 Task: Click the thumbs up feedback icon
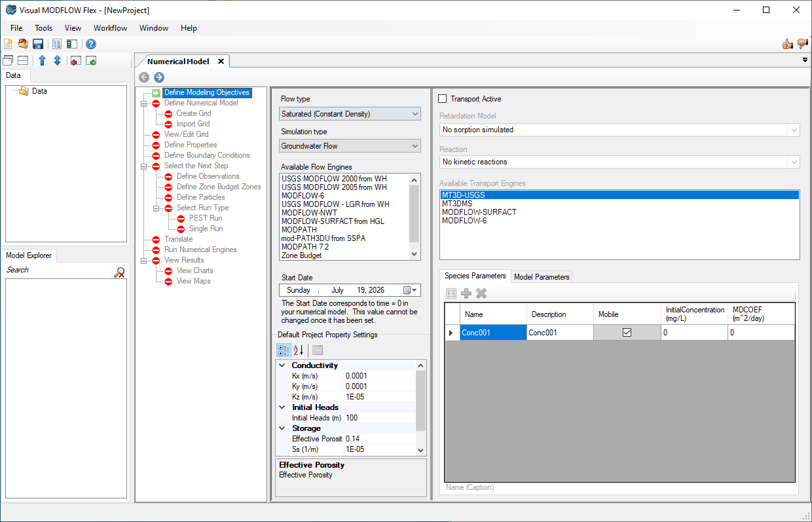point(788,44)
